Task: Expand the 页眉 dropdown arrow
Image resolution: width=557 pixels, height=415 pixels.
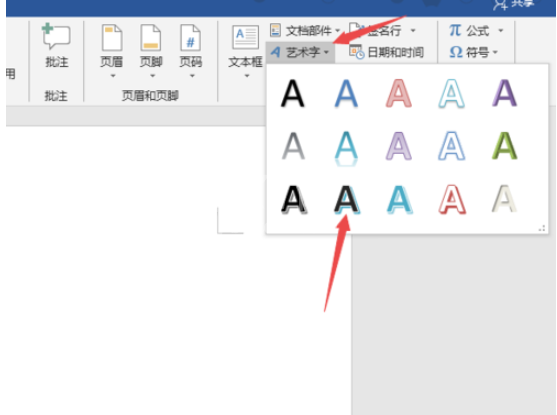Action: (x=113, y=75)
